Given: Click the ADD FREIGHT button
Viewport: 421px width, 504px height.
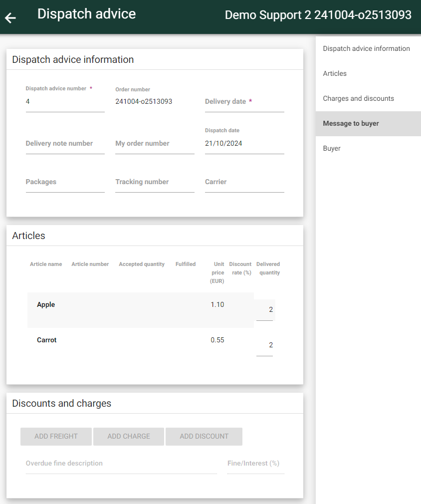Looking at the screenshot, I should (56, 437).
